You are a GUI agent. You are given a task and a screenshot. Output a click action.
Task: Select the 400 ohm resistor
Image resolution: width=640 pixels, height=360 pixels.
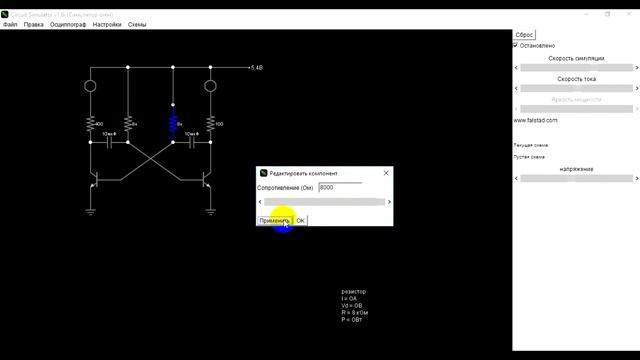click(91, 124)
